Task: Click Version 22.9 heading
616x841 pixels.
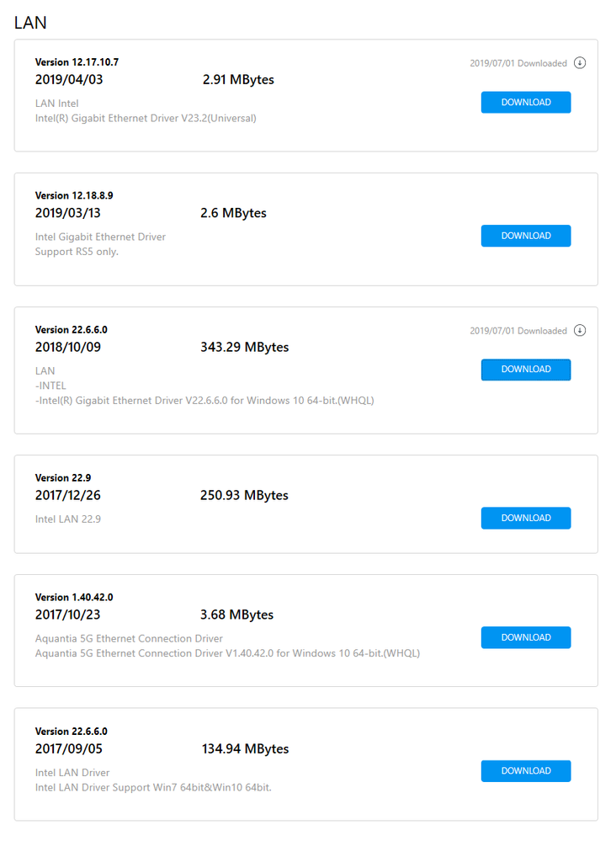Action: (63, 478)
